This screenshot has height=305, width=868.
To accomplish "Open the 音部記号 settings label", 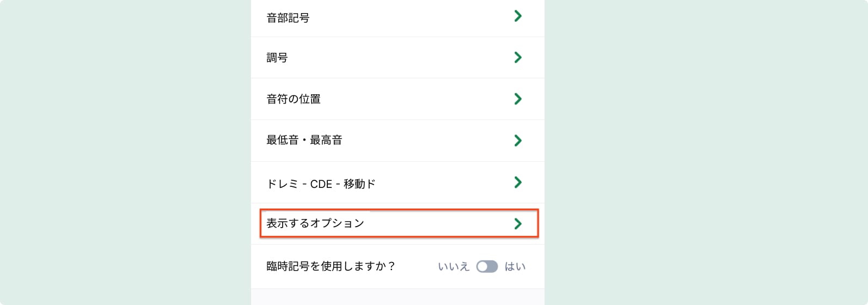I will [x=288, y=18].
